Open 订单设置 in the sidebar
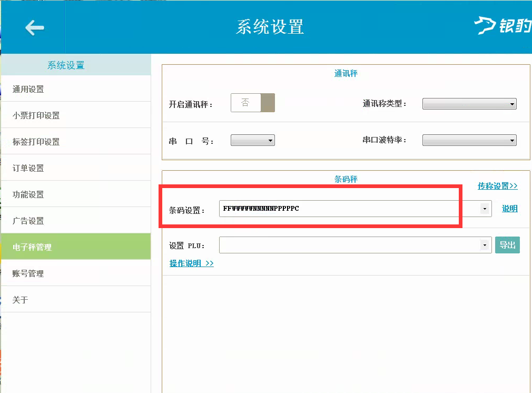The image size is (532, 393). click(x=76, y=168)
